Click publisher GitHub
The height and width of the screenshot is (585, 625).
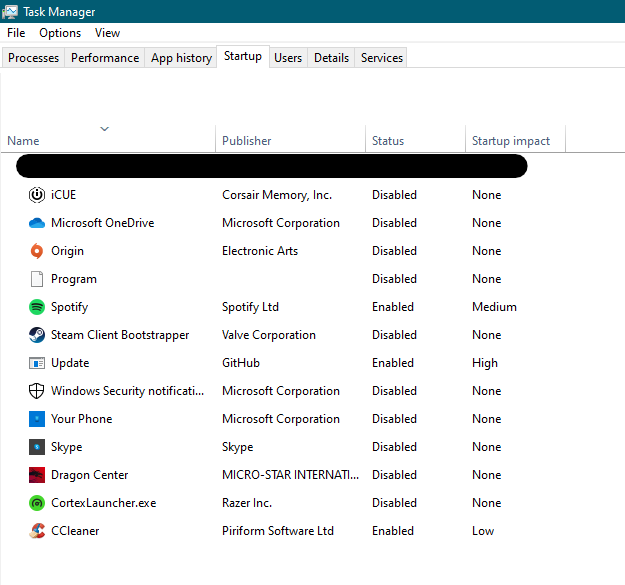click(241, 363)
